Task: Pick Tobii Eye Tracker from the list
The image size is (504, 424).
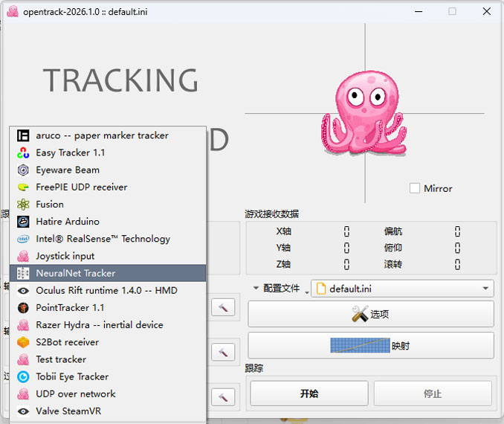Action: coord(108,376)
